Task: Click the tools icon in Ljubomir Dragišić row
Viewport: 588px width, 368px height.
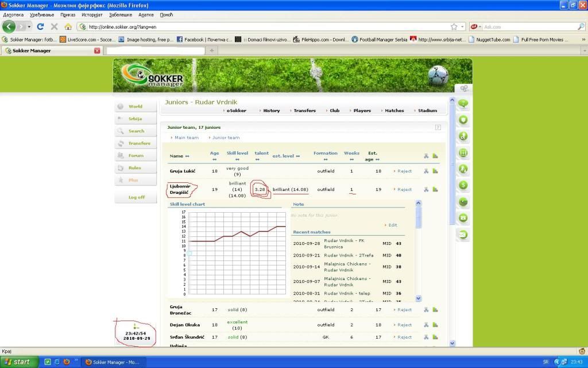Action: tap(426, 189)
